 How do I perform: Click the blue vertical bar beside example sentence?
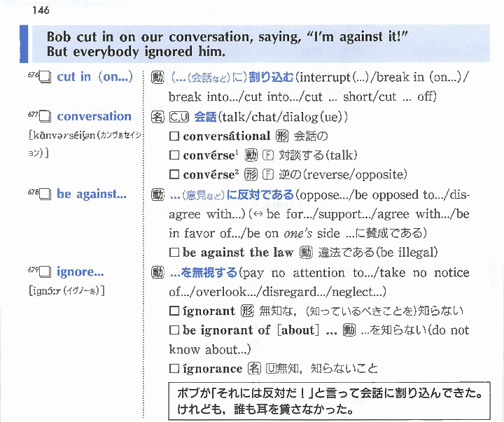point(24,44)
